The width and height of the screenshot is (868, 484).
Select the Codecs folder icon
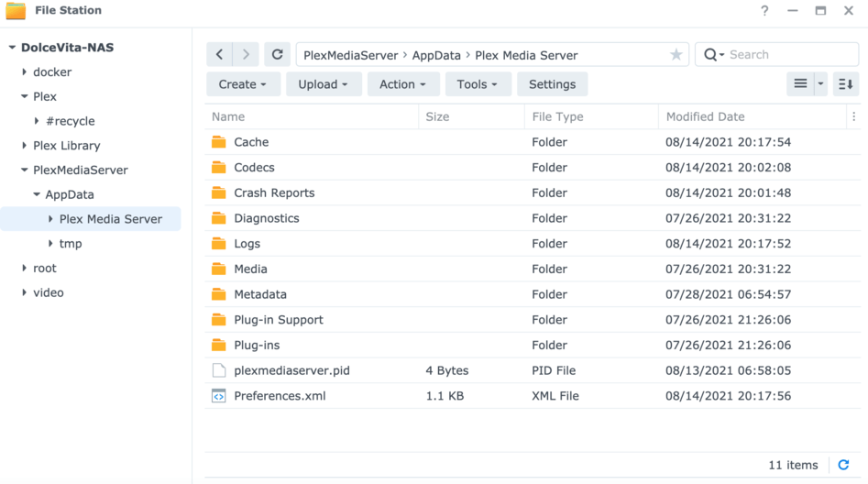pos(219,167)
